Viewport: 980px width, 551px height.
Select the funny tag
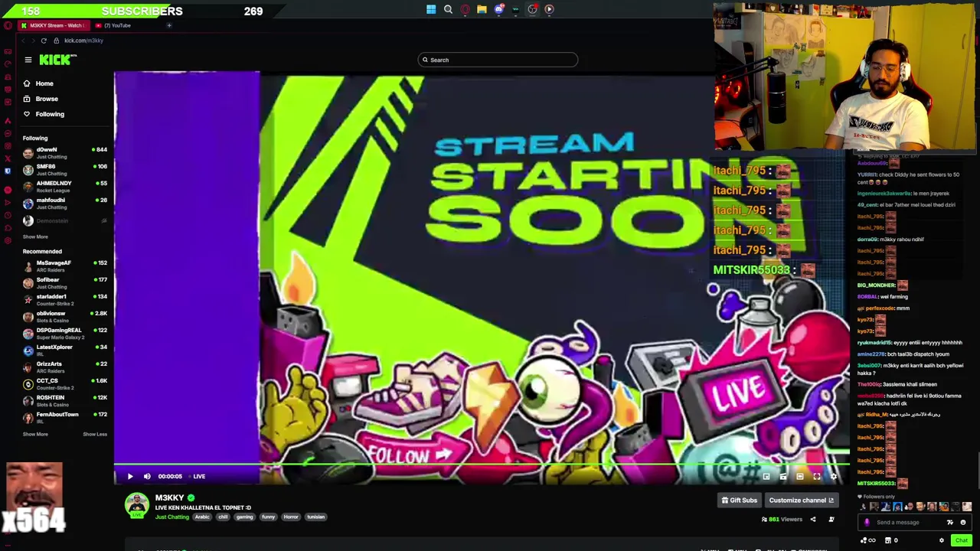coord(268,517)
